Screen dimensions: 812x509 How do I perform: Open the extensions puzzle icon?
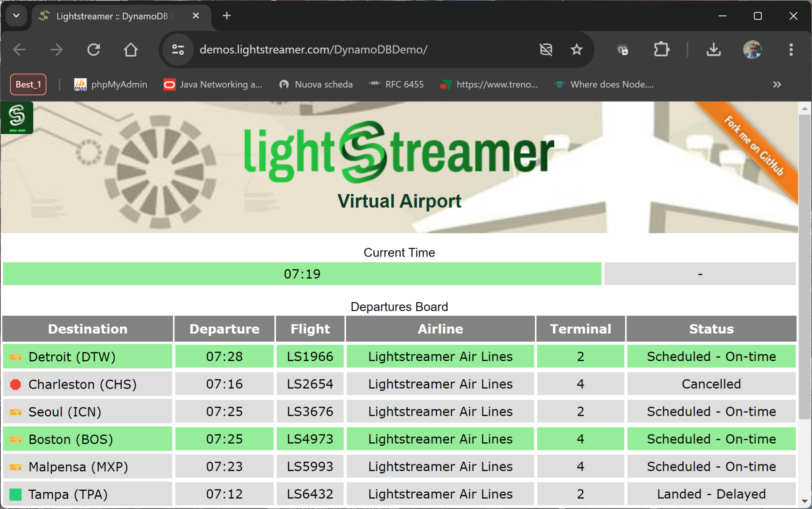[x=661, y=50]
